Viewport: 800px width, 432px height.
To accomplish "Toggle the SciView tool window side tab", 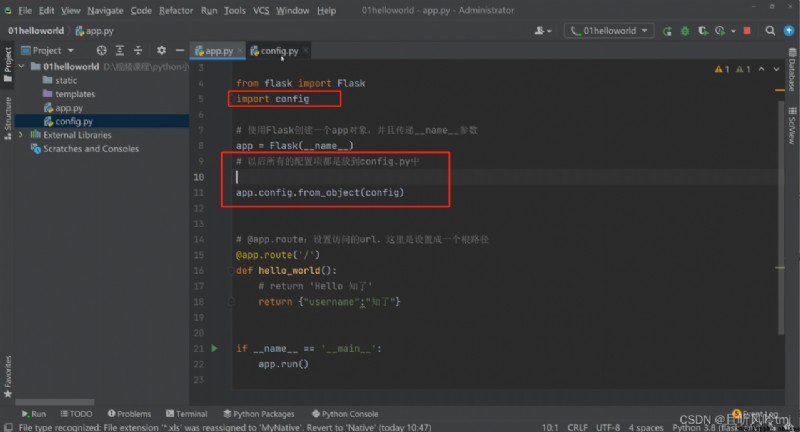I will tap(792, 125).
